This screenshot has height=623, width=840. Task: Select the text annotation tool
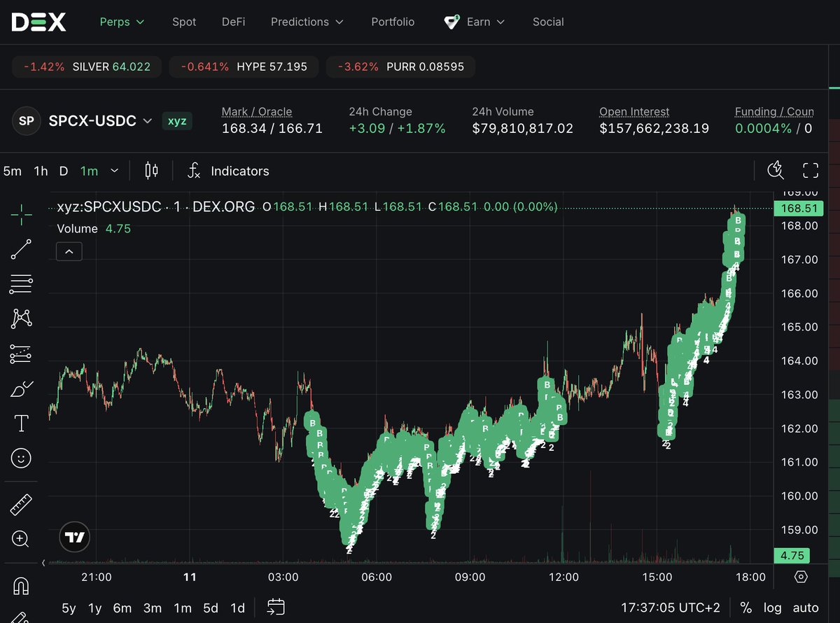21,423
